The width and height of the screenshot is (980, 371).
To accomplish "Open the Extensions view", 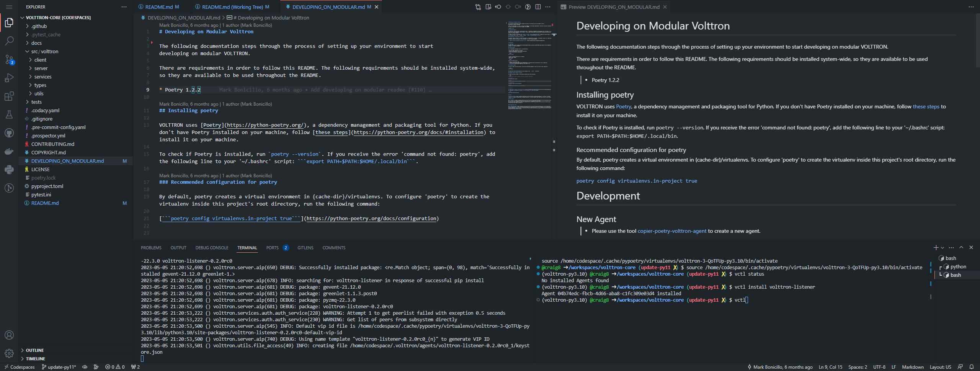I will (9, 96).
